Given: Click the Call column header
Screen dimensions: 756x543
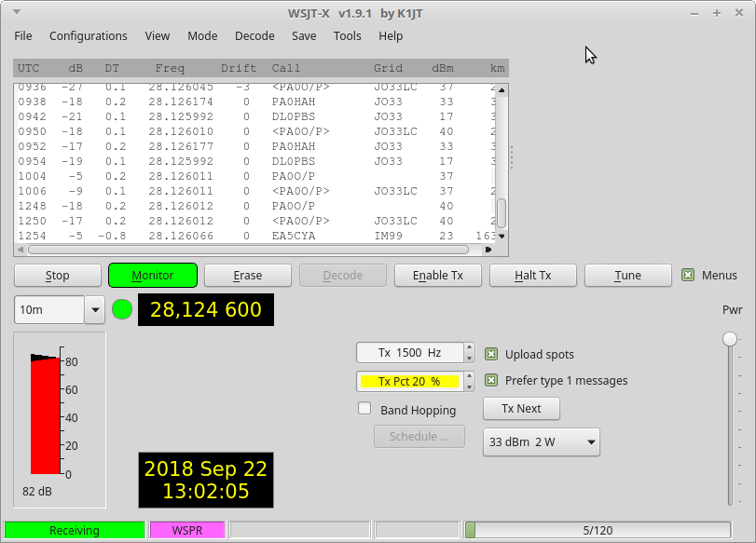Looking at the screenshot, I should (285, 68).
